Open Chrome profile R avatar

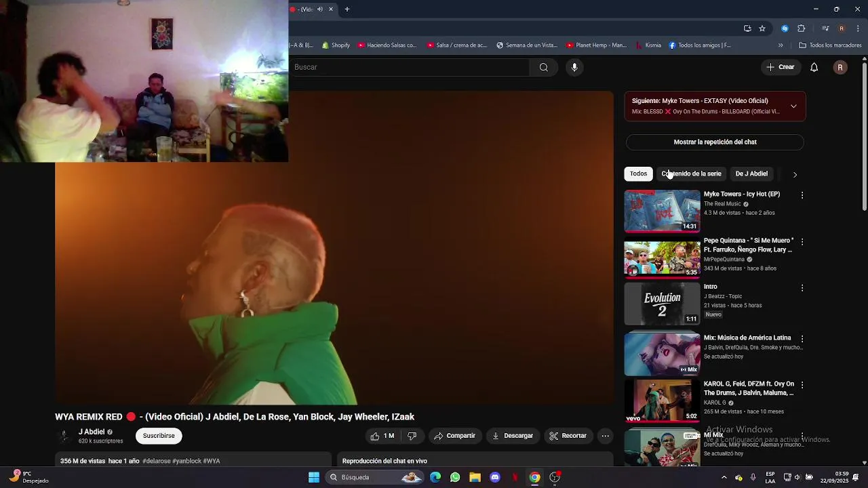click(842, 28)
